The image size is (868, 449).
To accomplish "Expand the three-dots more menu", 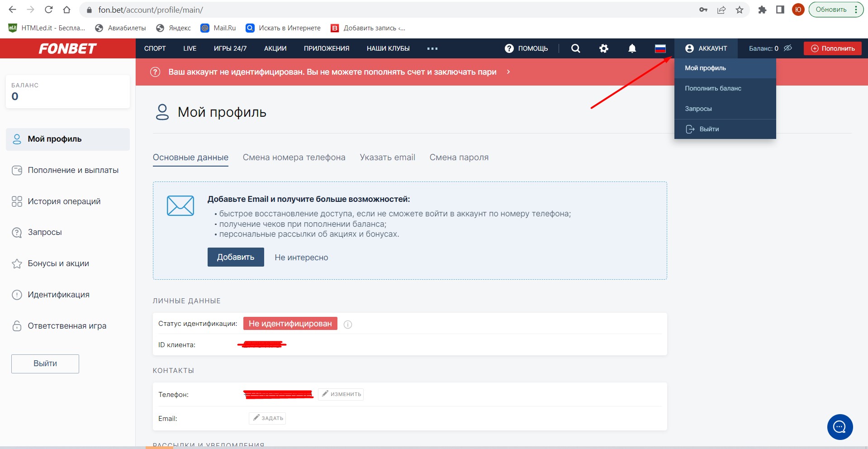I will [432, 48].
